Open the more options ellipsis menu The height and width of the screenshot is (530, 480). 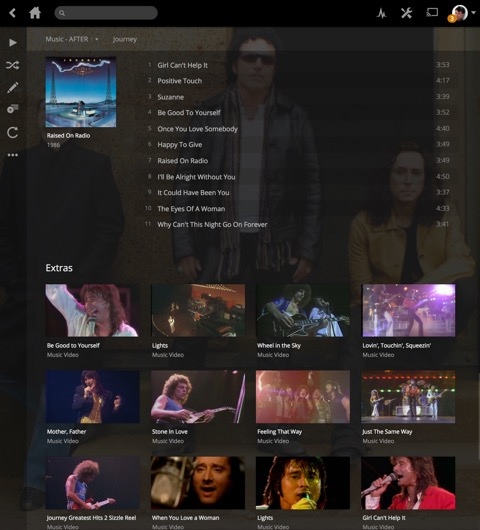coord(13,155)
